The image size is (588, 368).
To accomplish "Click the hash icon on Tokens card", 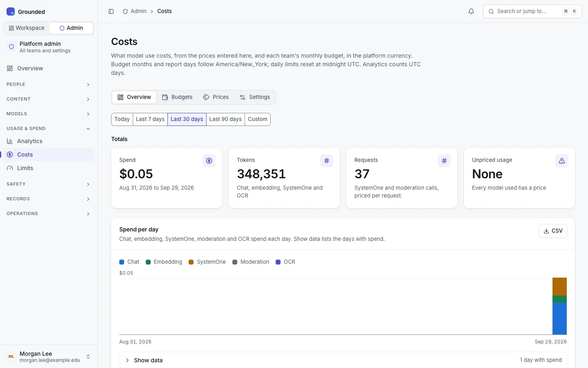I will [x=327, y=161].
